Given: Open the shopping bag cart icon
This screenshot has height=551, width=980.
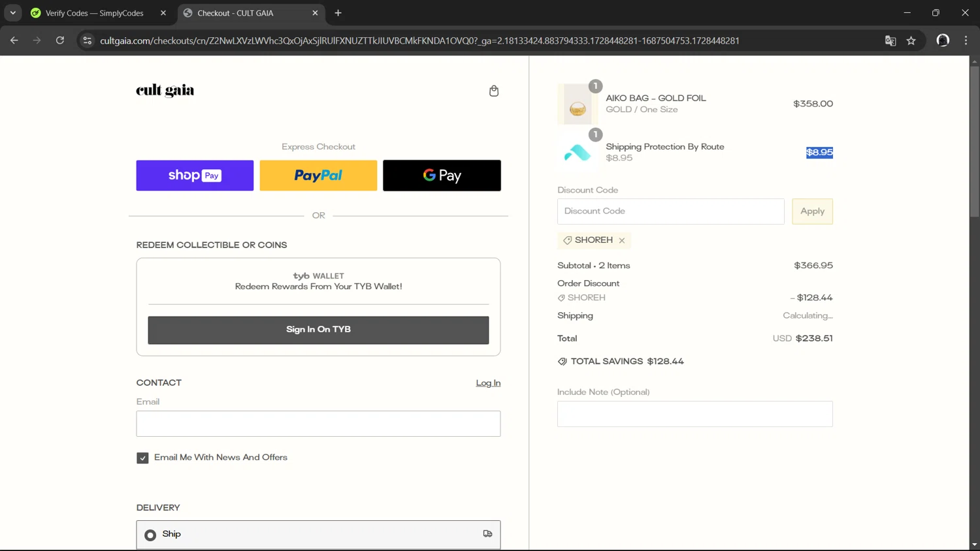Looking at the screenshot, I should tap(494, 91).
